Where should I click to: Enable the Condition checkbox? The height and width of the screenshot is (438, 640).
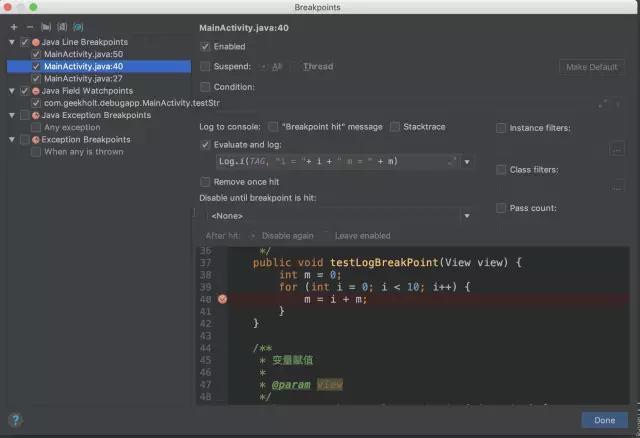pos(205,87)
